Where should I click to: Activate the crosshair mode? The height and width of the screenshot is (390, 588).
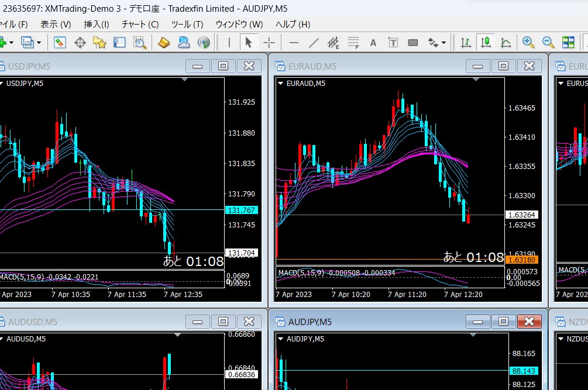click(269, 43)
